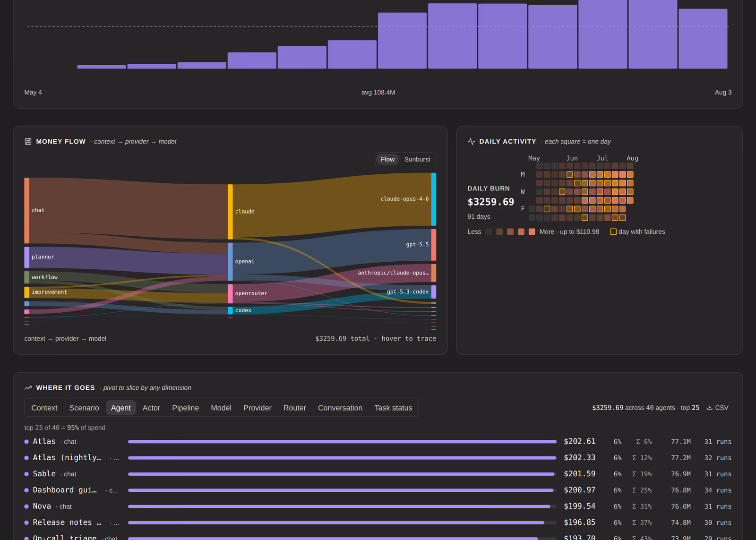Switch to the Scenario tab
The height and width of the screenshot is (540, 756).
point(84,408)
